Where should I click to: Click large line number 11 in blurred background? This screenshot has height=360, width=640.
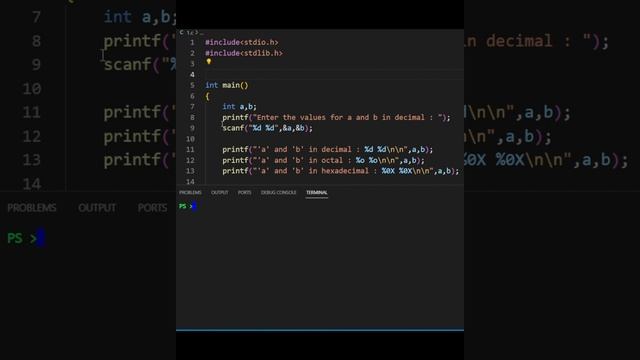[x=32, y=112]
